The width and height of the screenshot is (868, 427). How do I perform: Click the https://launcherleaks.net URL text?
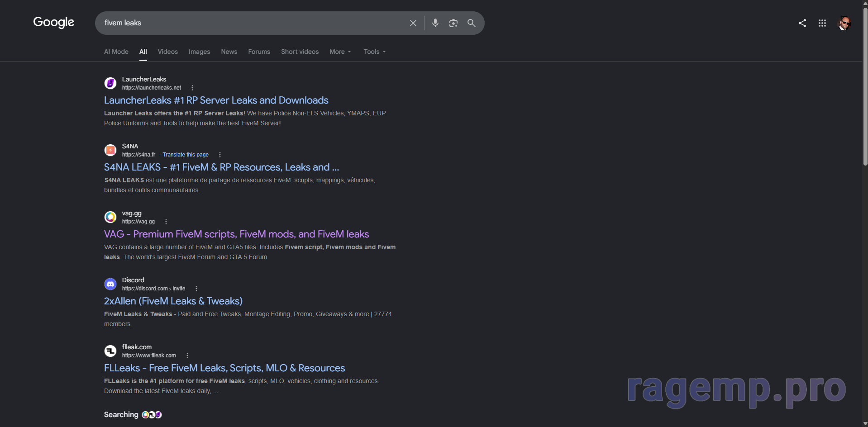(152, 88)
